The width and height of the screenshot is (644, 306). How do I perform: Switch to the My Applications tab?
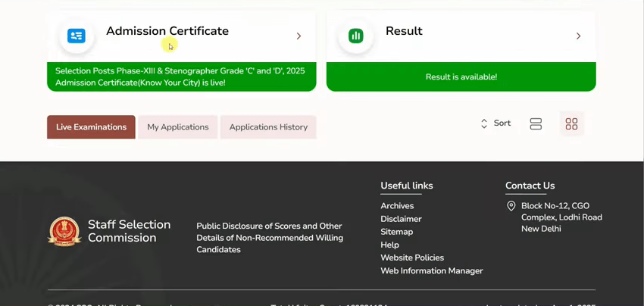tap(178, 127)
